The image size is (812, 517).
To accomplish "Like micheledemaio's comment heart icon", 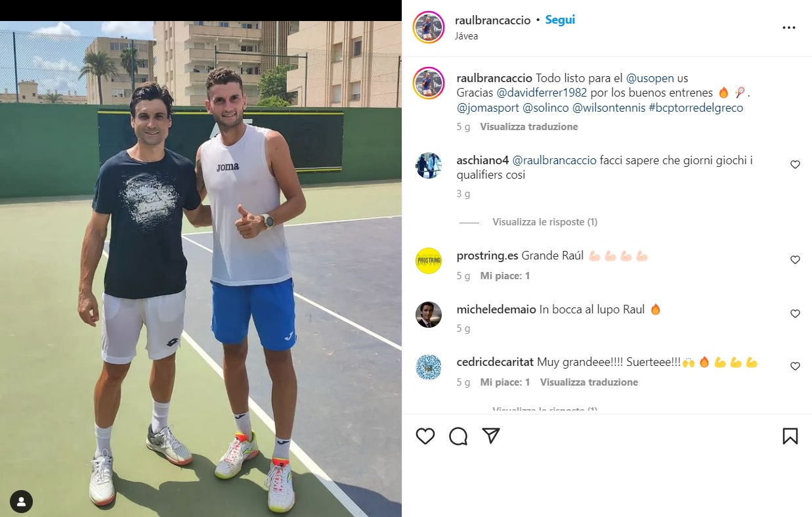I will [x=795, y=313].
